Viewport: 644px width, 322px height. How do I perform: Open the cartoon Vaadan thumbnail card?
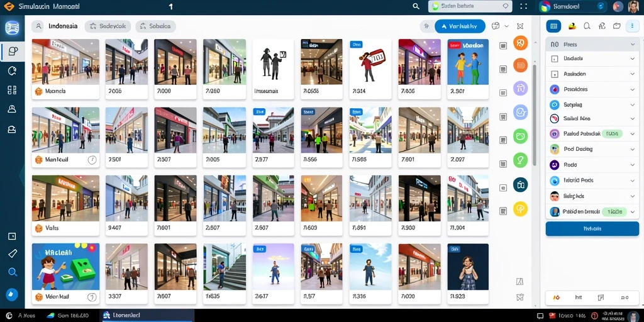point(468,69)
